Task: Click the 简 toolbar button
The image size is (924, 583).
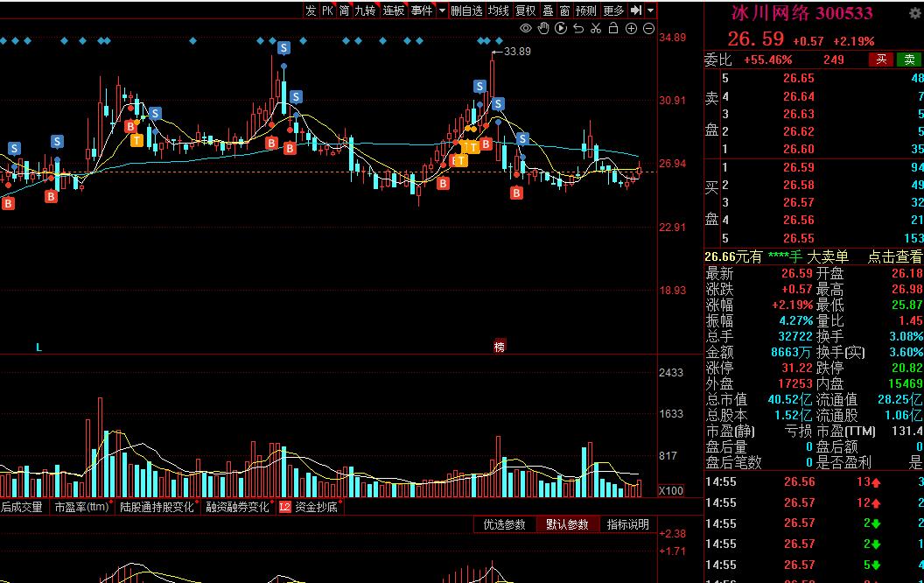Action: (x=344, y=11)
